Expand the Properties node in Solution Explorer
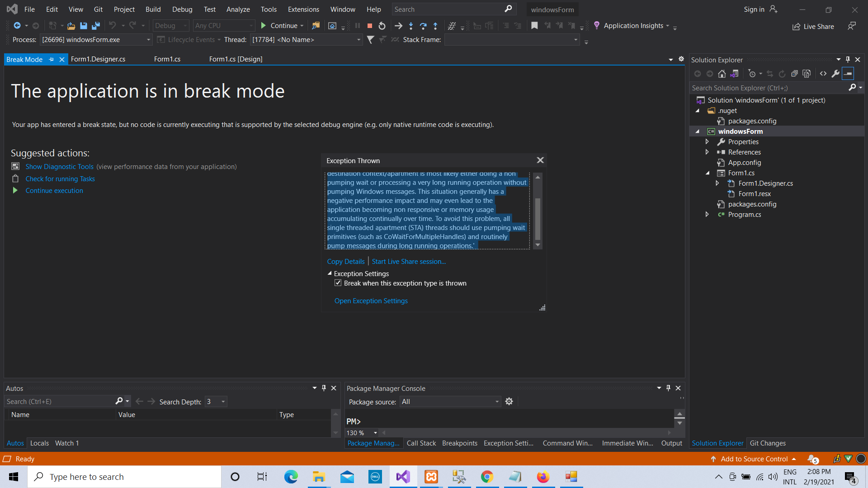 (707, 142)
